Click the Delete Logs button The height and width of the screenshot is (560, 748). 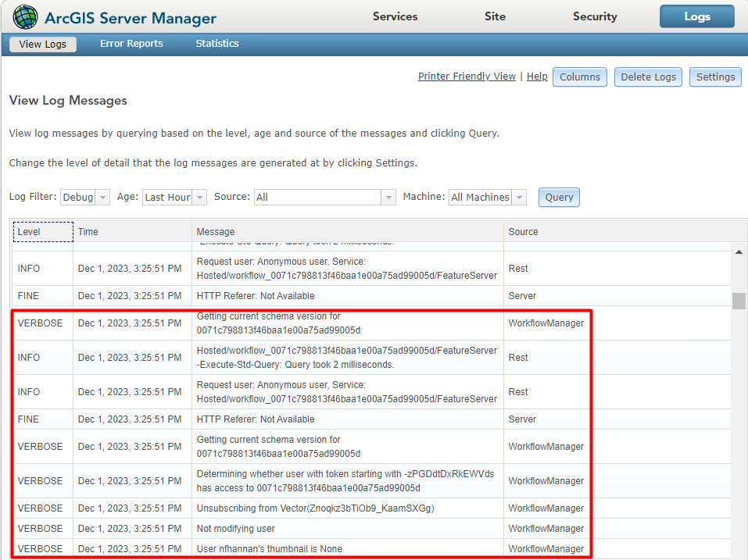[x=647, y=77]
